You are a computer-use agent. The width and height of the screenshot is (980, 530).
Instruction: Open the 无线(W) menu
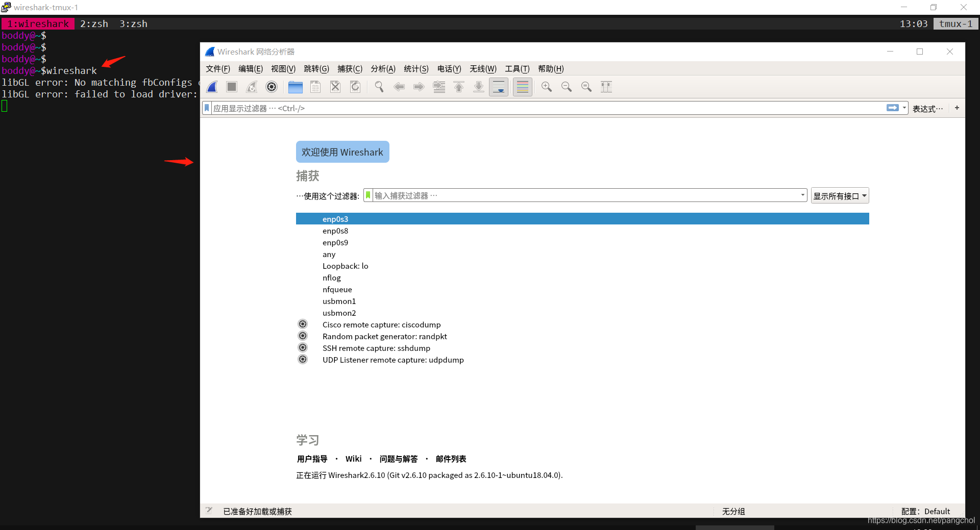point(483,69)
